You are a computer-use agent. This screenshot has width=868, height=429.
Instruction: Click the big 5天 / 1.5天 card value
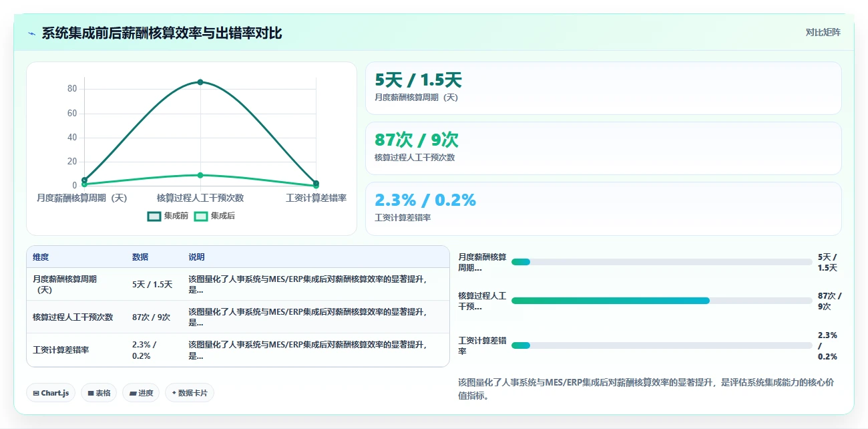(x=419, y=80)
